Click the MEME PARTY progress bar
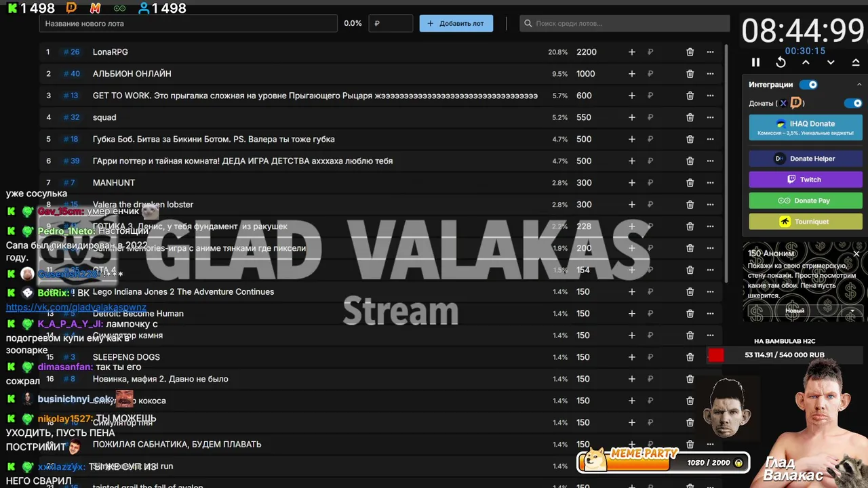 [x=663, y=462]
